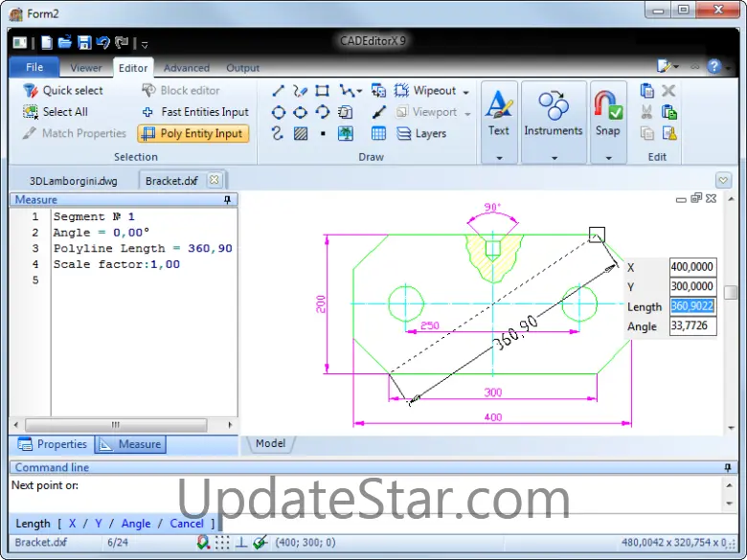
Task: Click Quick select
Action: 63,91
